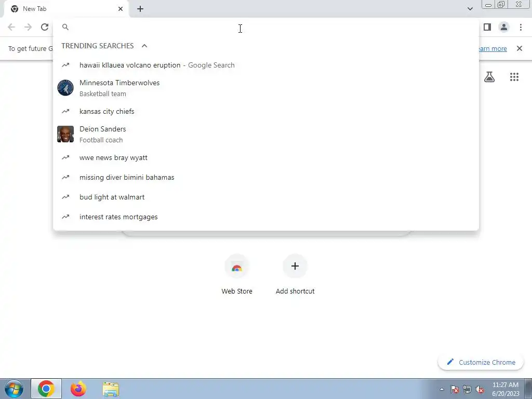Open Customize Chrome button
The image size is (532, 399).
[x=481, y=362]
